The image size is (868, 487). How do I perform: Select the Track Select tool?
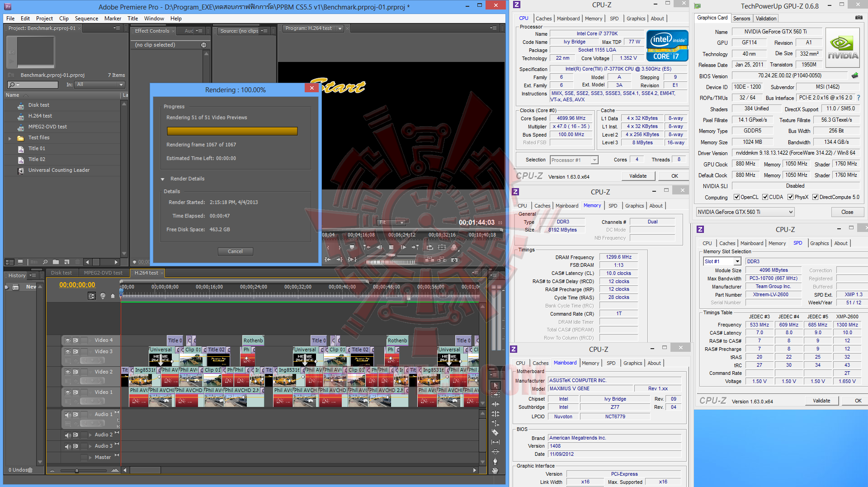click(x=495, y=395)
